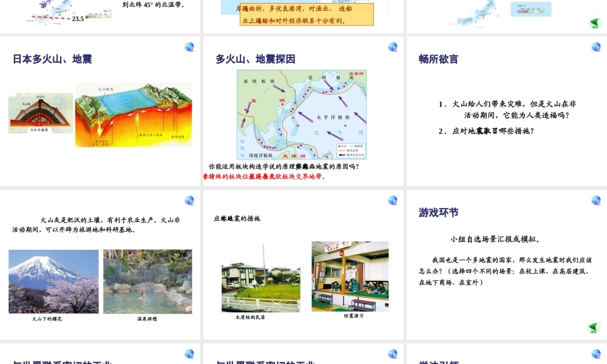The image size is (607, 364).
Task: Click the paragraph starting 火山灰是肥沃的土壤
Action: pos(96,224)
